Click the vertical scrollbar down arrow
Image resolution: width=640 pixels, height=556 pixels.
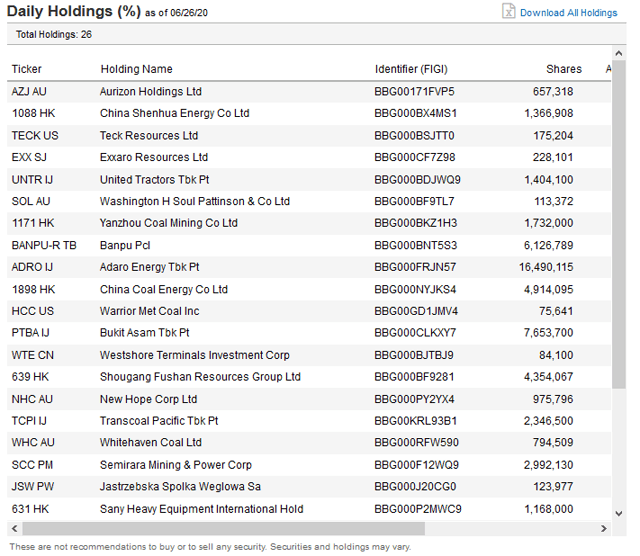pos(619,513)
